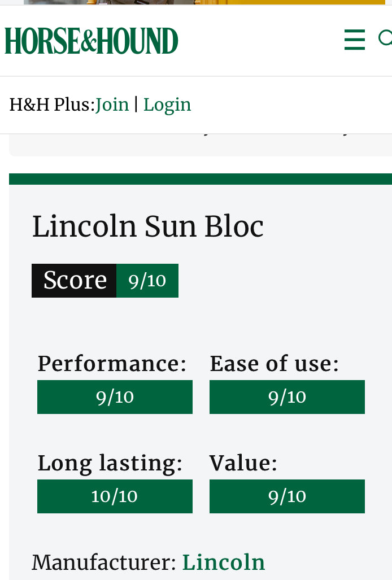
Task: Click the Performance 9/10 rating bar
Action: coord(115,397)
